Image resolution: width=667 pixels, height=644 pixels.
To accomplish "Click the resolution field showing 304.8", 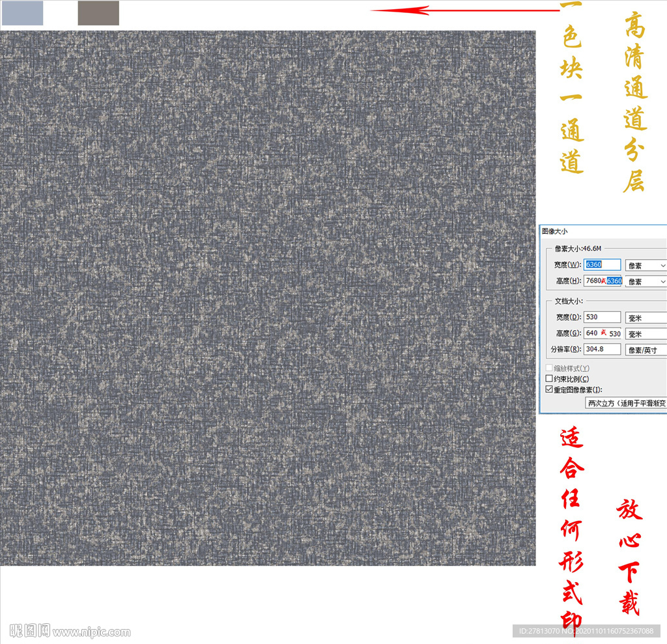I will (602, 349).
